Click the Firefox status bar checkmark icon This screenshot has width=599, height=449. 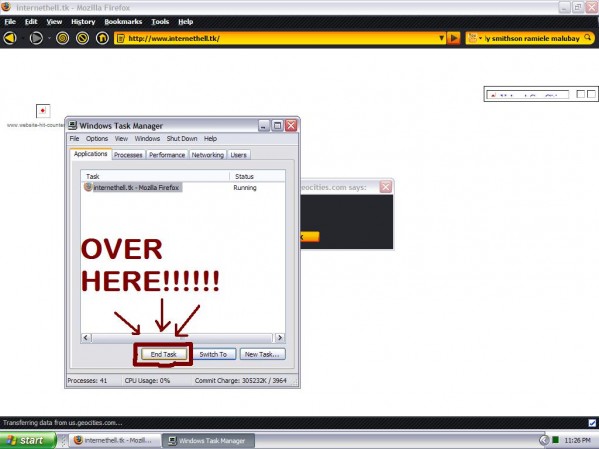pos(592,423)
